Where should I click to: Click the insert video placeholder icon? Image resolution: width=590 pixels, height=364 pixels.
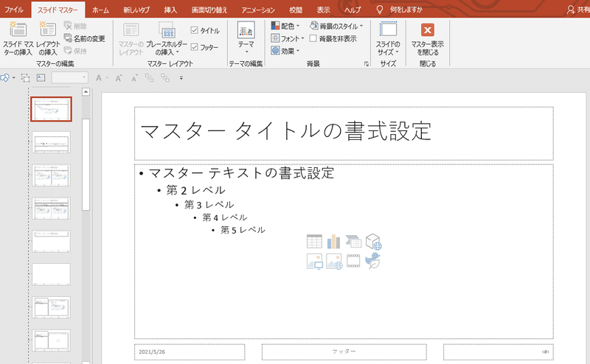[353, 261]
